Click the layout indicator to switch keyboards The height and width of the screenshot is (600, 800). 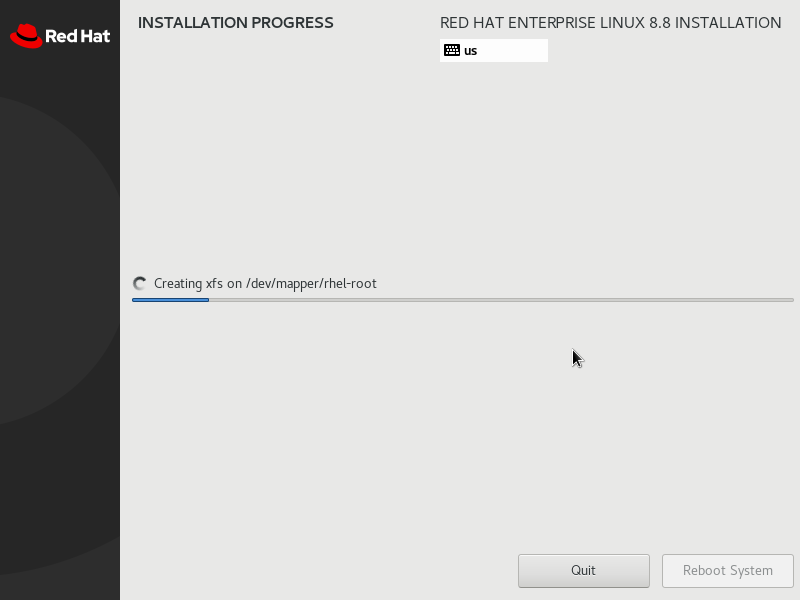coord(493,48)
